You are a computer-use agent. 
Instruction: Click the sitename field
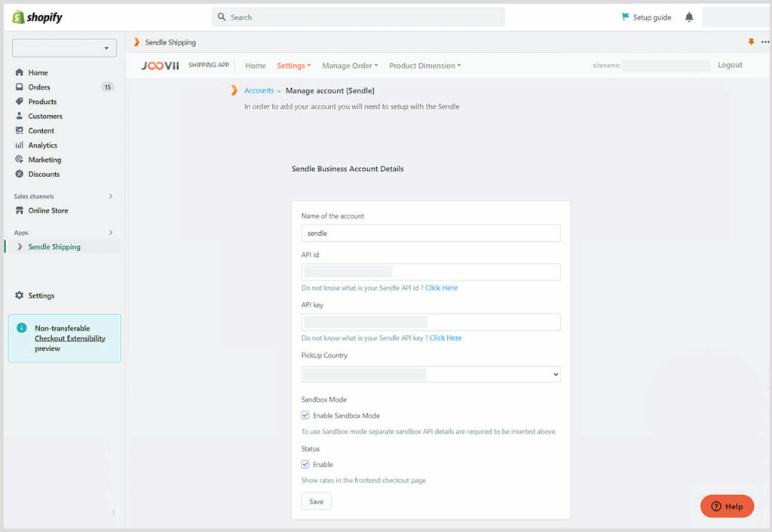666,65
